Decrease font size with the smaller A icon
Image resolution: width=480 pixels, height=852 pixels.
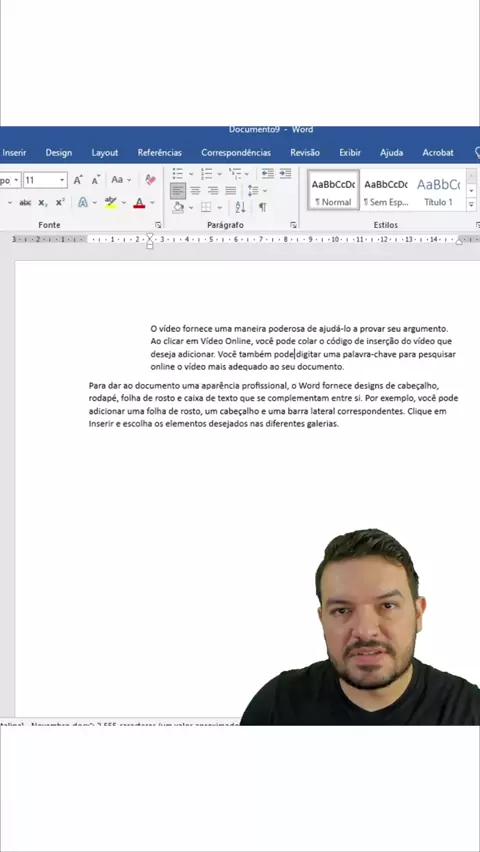click(x=96, y=180)
